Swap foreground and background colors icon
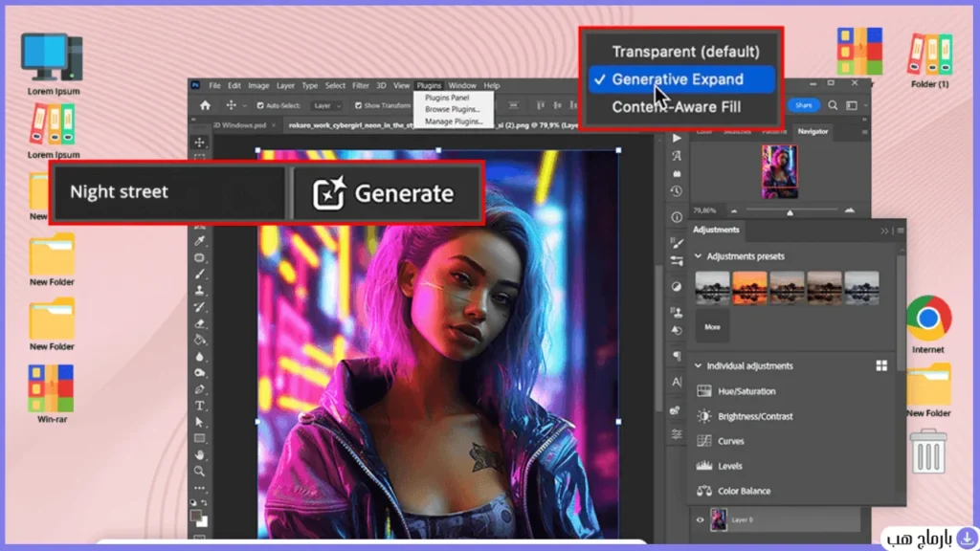980x551 pixels. (205, 502)
